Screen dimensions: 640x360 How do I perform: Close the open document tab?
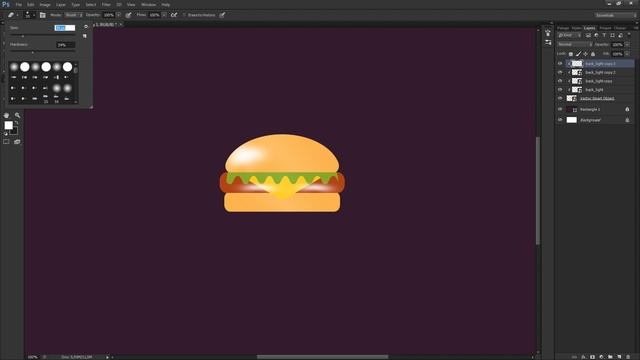pyautogui.click(x=121, y=24)
